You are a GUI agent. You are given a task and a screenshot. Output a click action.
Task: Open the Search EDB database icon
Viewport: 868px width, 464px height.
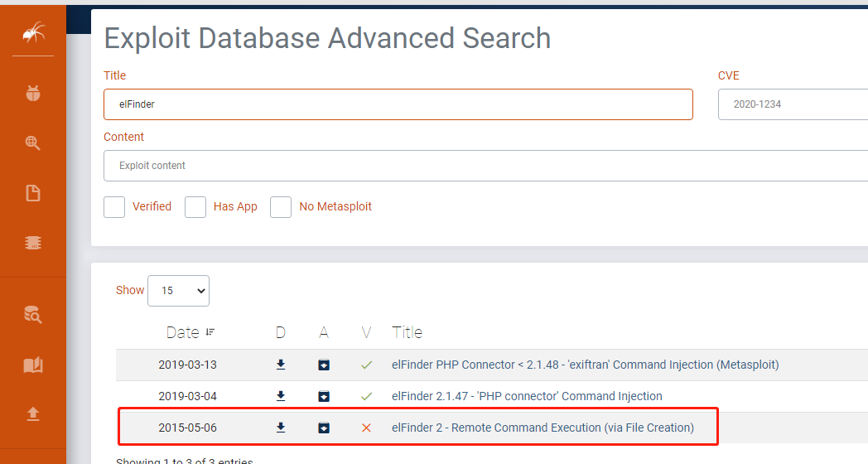pos(32,315)
